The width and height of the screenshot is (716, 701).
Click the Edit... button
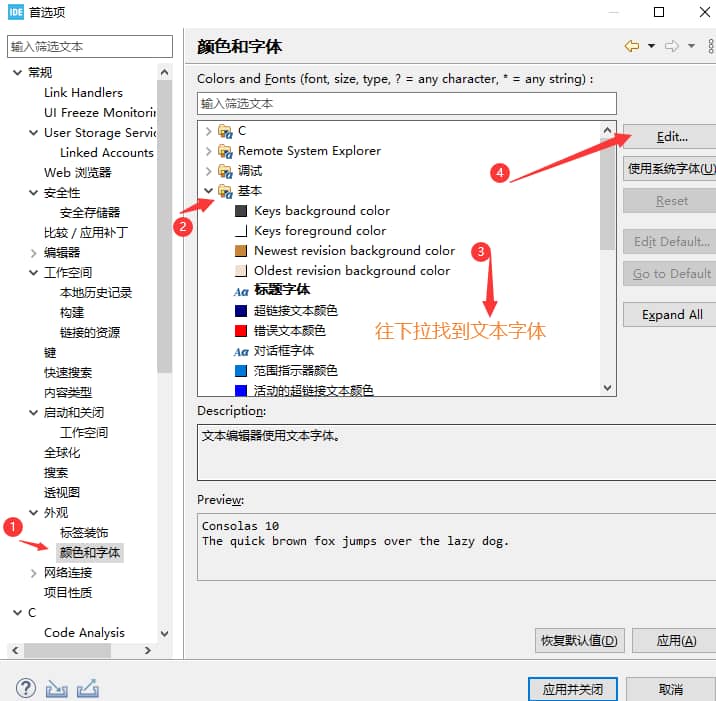pyautogui.click(x=671, y=136)
